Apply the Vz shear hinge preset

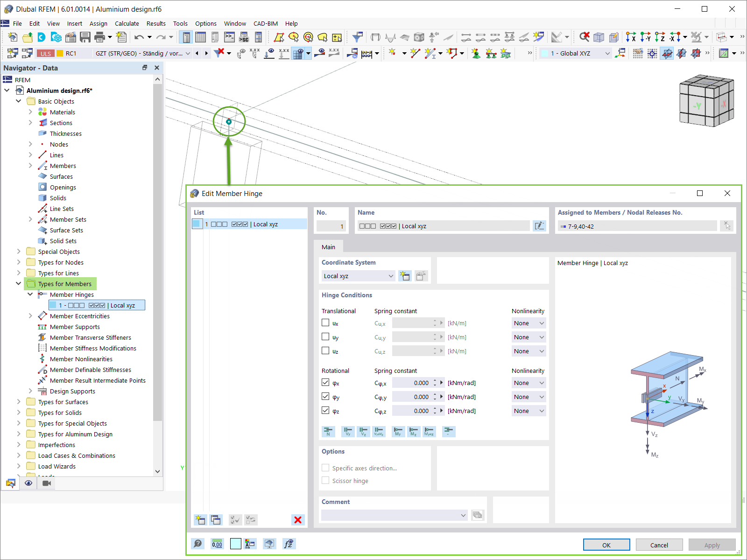click(x=363, y=432)
